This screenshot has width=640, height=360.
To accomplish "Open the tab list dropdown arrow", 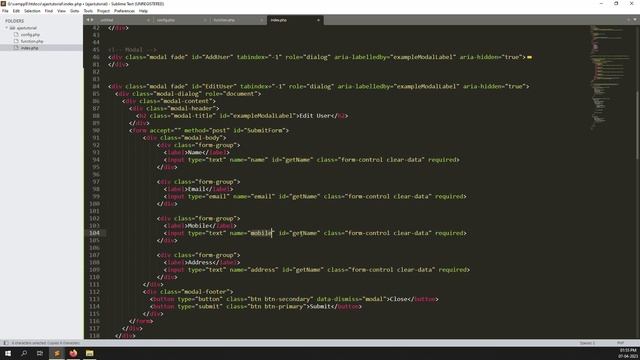I will [x=635, y=20].
